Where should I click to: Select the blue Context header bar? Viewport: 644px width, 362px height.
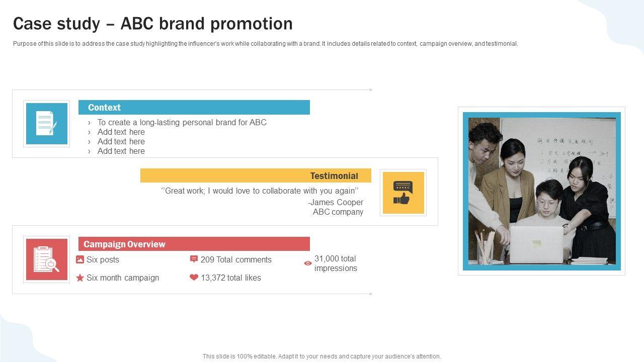coord(194,108)
